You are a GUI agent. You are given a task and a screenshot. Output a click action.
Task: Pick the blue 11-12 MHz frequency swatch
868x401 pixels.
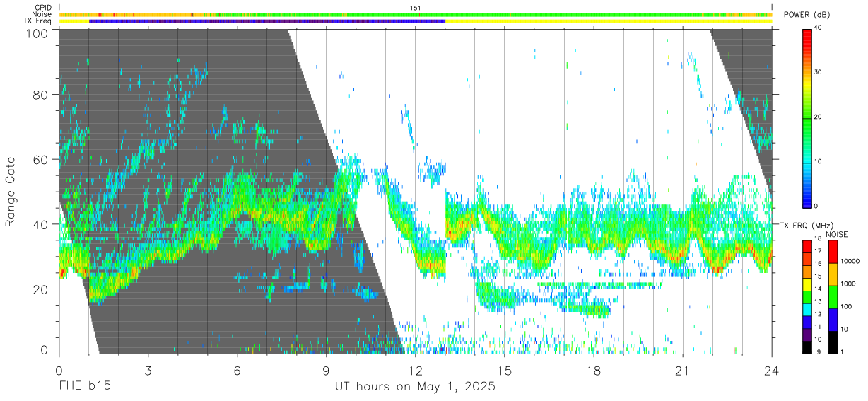[807, 321]
